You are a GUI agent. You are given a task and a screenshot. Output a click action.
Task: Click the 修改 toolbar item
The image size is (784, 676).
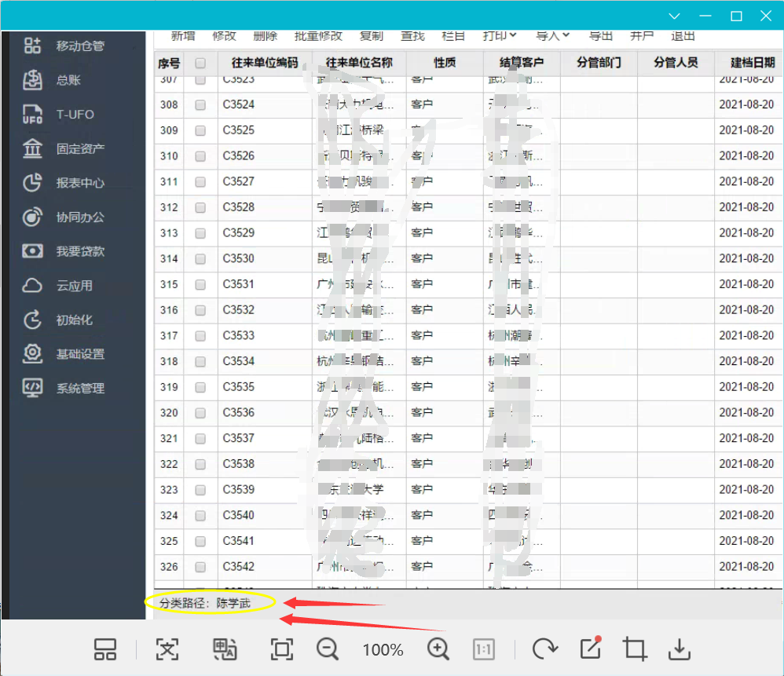224,35
